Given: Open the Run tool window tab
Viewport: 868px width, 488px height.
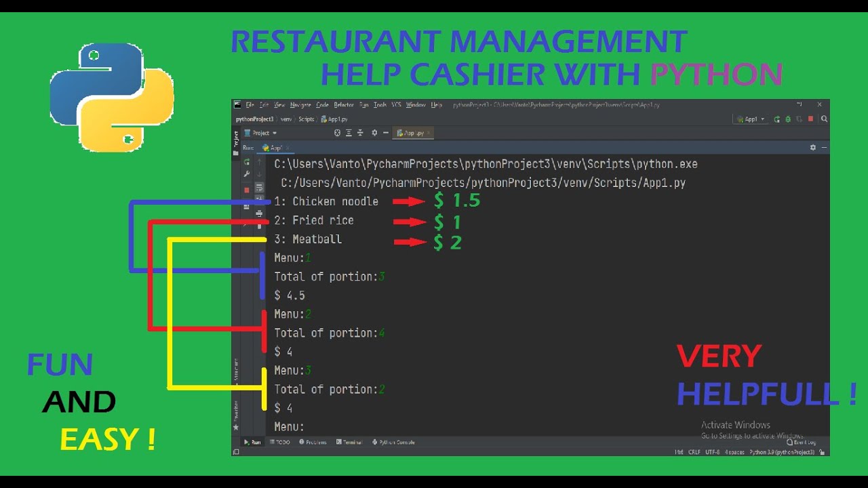Looking at the screenshot, I should [x=252, y=442].
